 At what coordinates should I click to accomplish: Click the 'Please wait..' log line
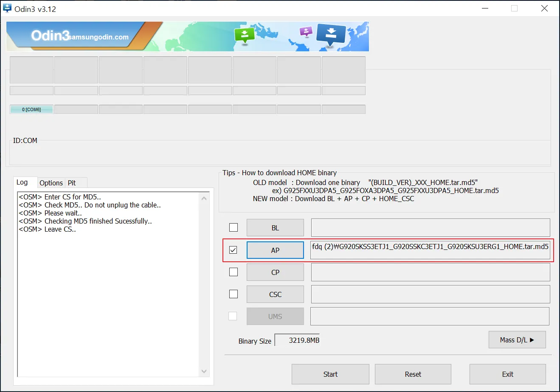coord(50,213)
